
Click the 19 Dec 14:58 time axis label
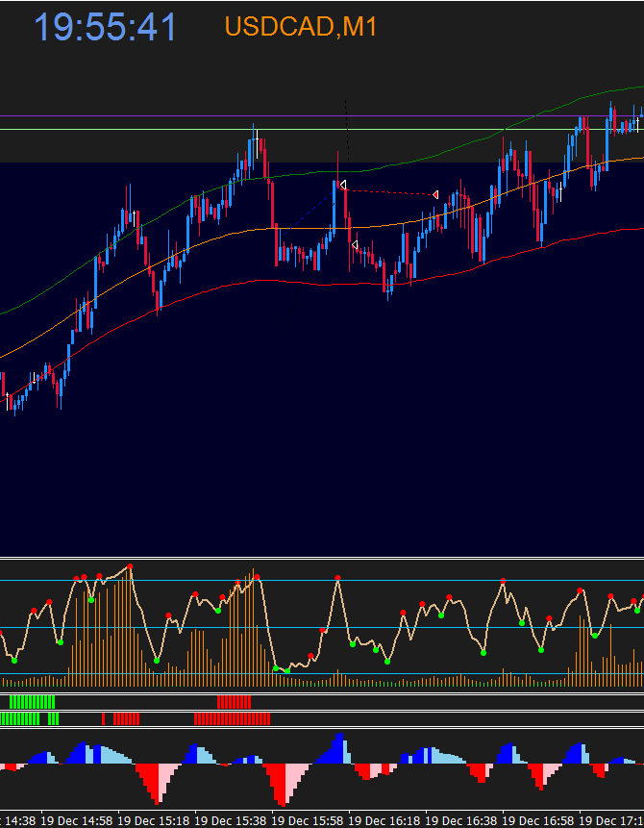[x=79, y=821]
